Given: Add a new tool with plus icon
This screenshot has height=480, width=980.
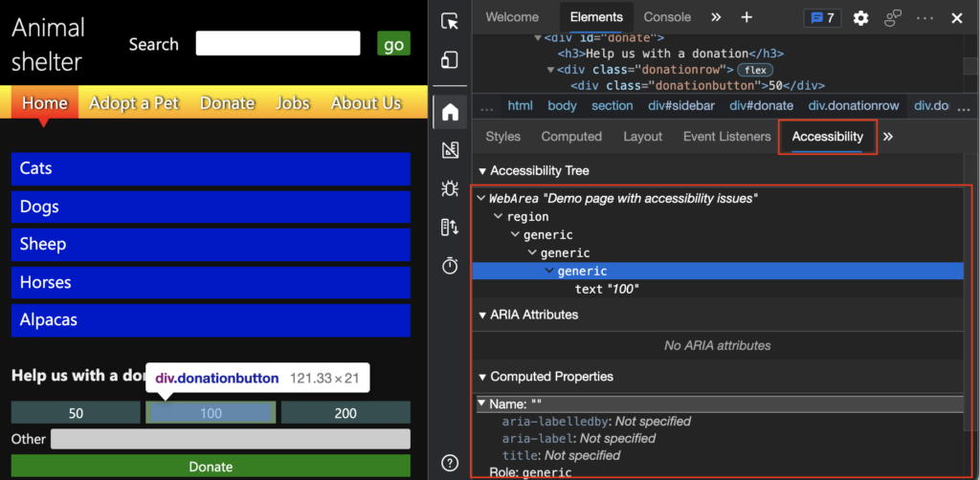Looking at the screenshot, I should pos(746,17).
